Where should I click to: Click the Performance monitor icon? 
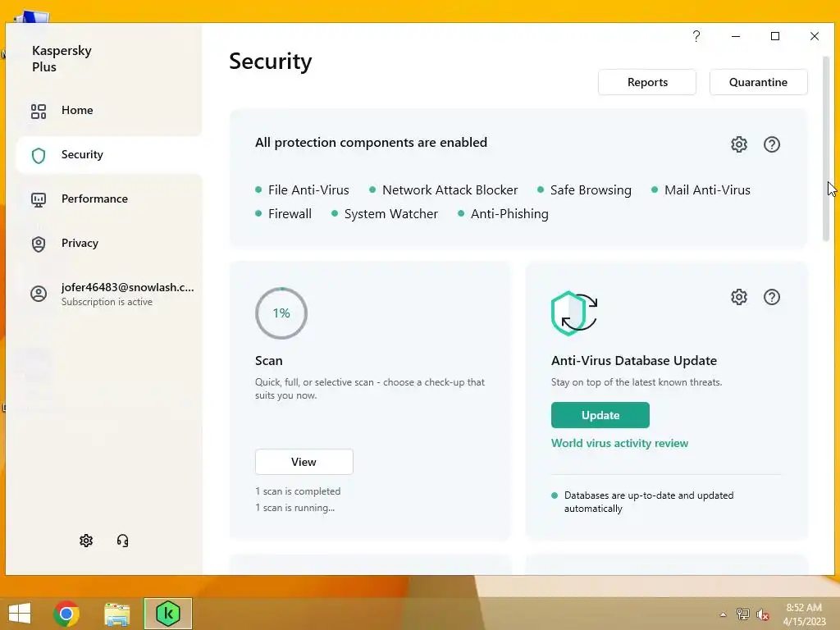(x=39, y=200)
